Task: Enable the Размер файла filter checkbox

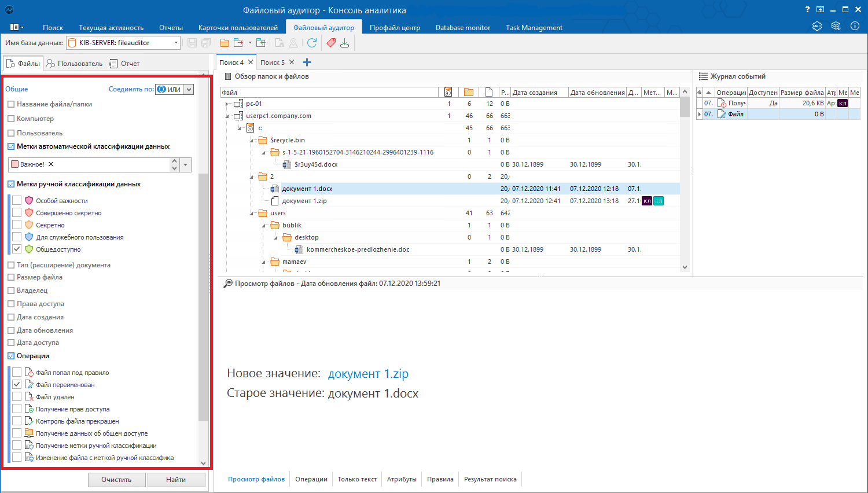Action: point(11,277)
